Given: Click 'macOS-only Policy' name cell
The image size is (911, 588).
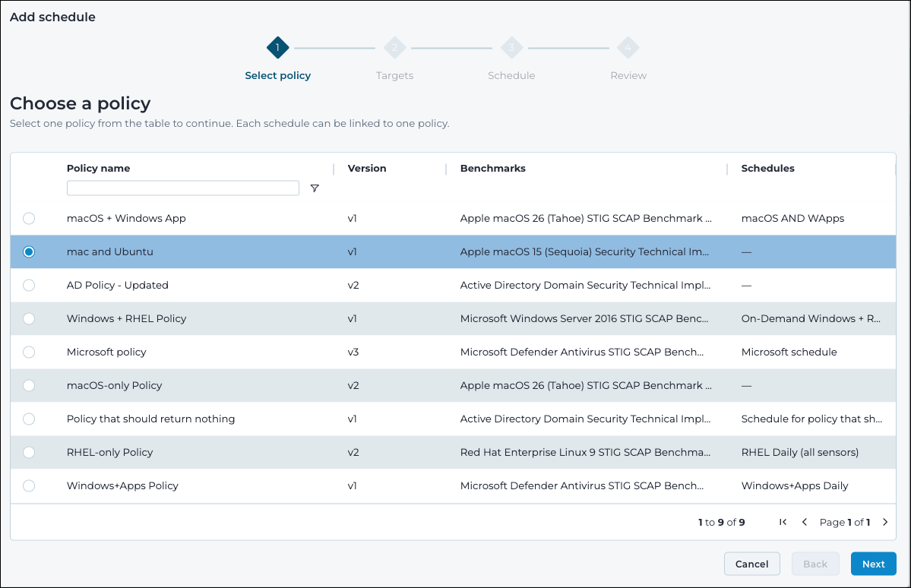Looking at the screenshot, I should click(115, 385).
